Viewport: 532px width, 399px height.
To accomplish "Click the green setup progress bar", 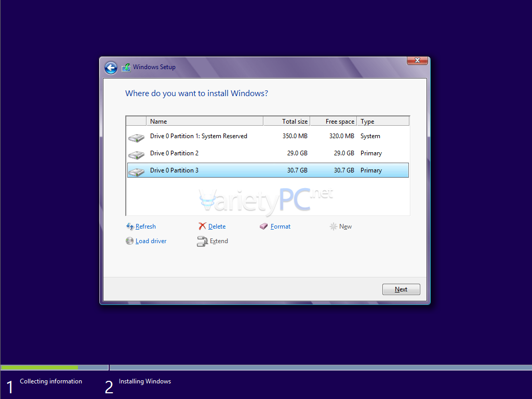I will point(39,367).
